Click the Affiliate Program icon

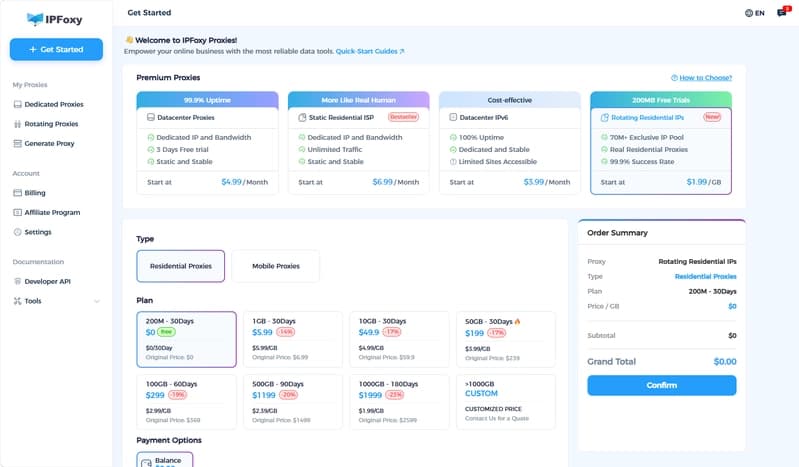click(x=17, y=212)
